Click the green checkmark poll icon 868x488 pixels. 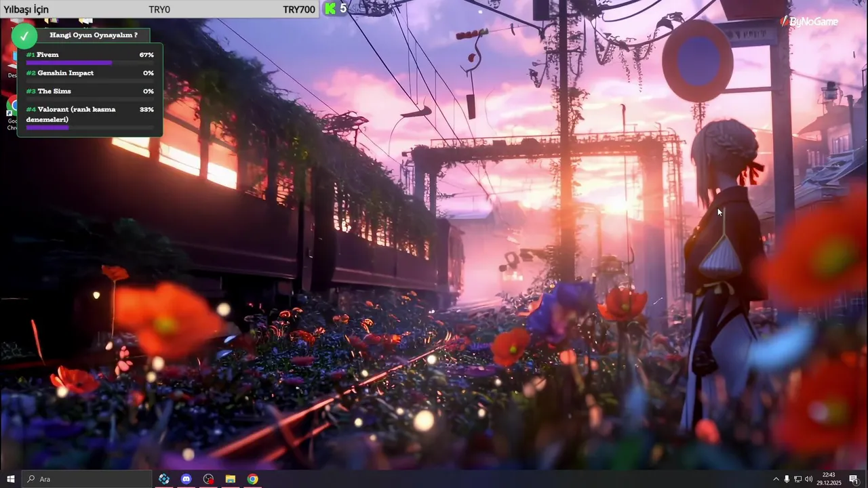24,36
